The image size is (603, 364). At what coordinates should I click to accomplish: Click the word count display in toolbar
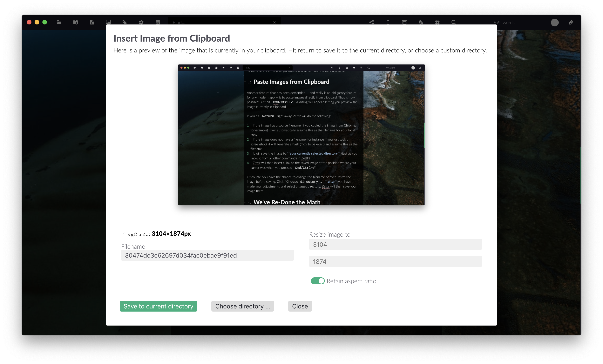504,22
